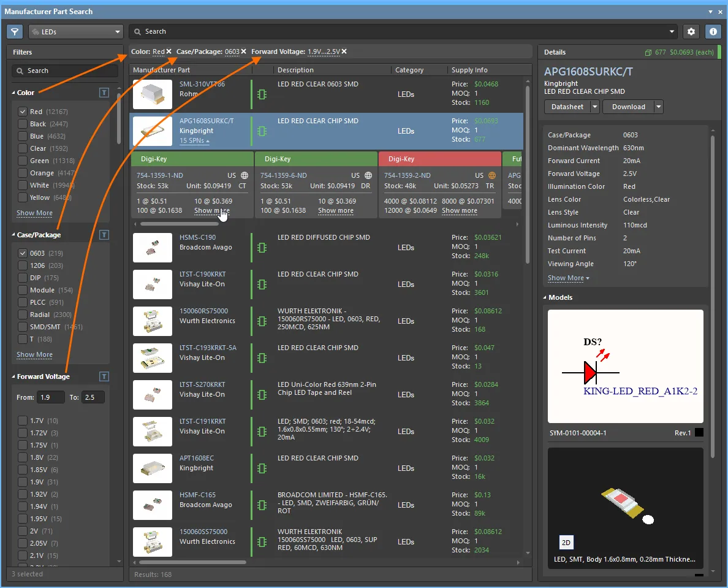
Task: Click the Forward Voltage From field
Action: point(51,397)
